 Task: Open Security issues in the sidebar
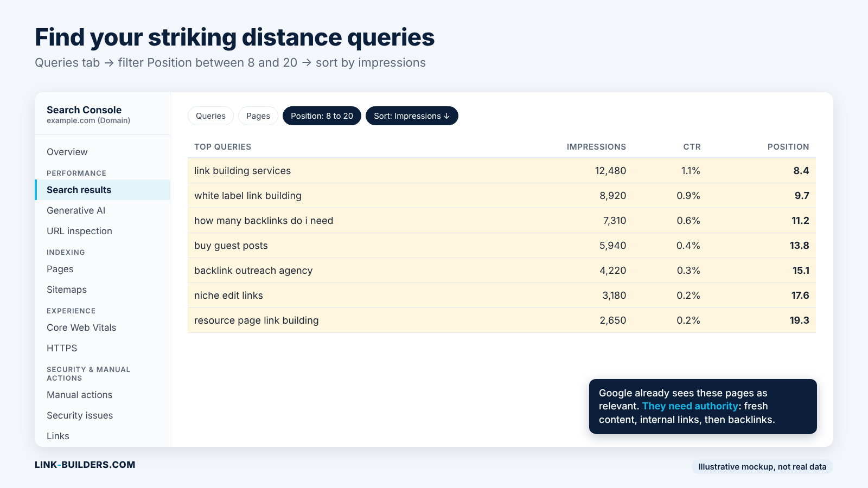(80, 415)
